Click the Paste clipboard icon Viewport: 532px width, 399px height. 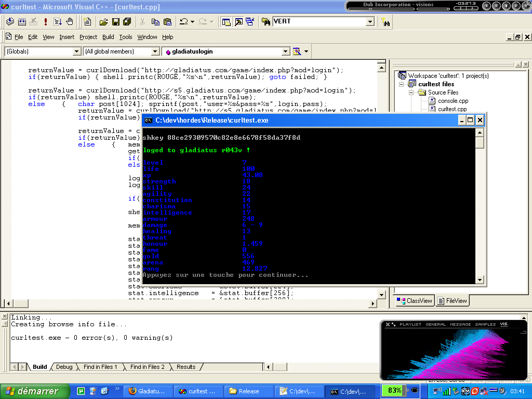(x=167, y=22)
